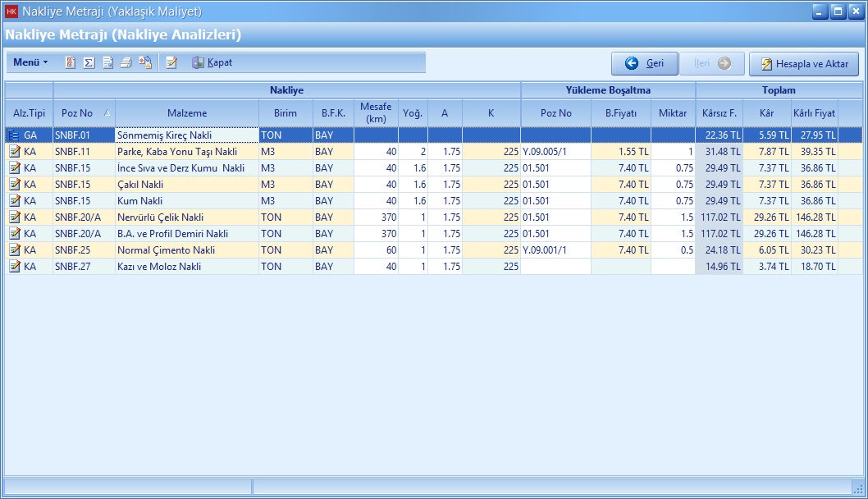Select the Çakıl Nakli material cell
This screenshot has width=868, height=499.
[x=187, y=185]
